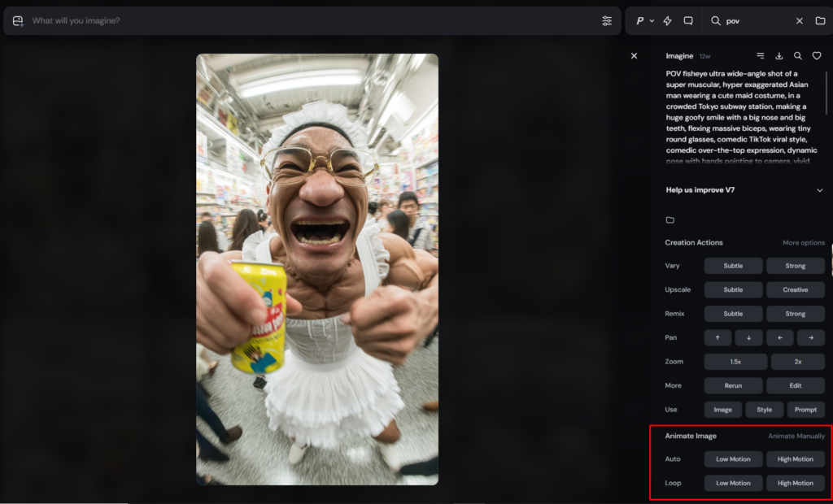The height and width of the screenshot is (504, 833).
Task: Use this image's Style
Action: pos(764,410)
